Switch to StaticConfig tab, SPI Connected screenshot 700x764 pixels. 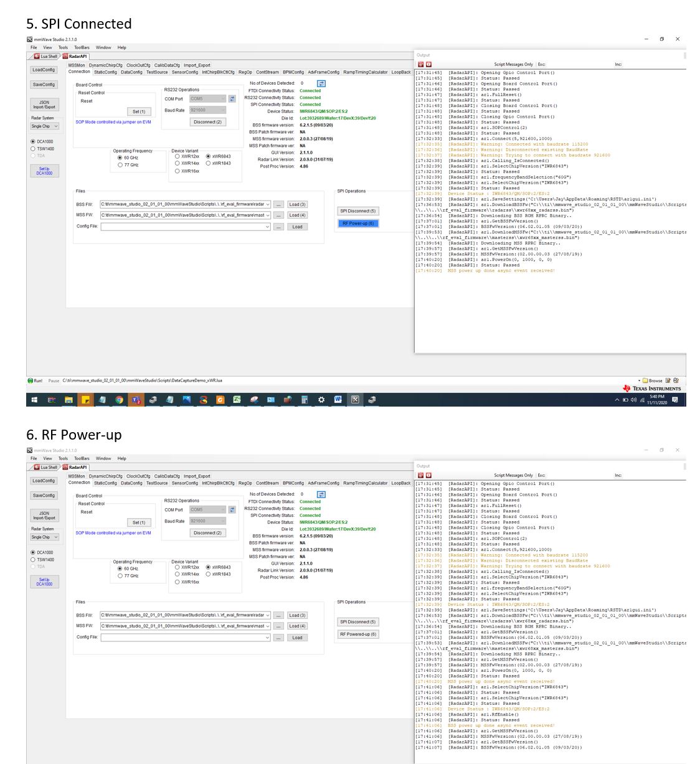point(105,72)
